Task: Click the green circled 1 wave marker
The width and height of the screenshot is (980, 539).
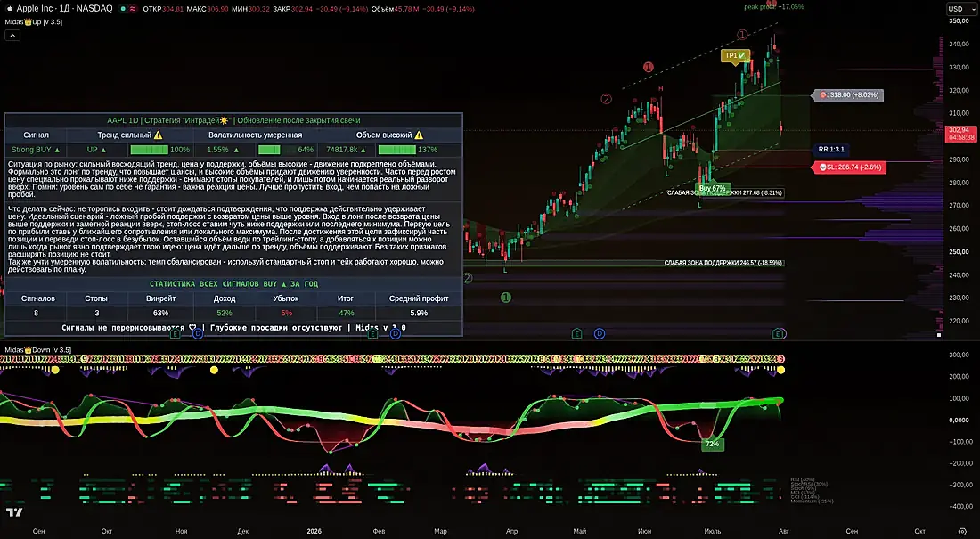Action: (506, 298)
